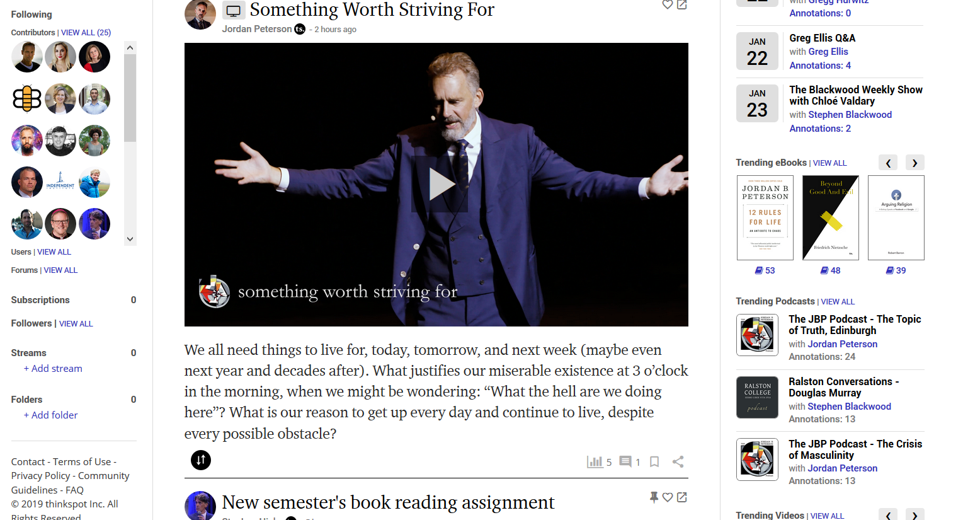Image resolution: width=980 pixels, height=520 pixels.
Task: Click scroll down arrow in Contributors list
Action: click(x=130, y=239)
